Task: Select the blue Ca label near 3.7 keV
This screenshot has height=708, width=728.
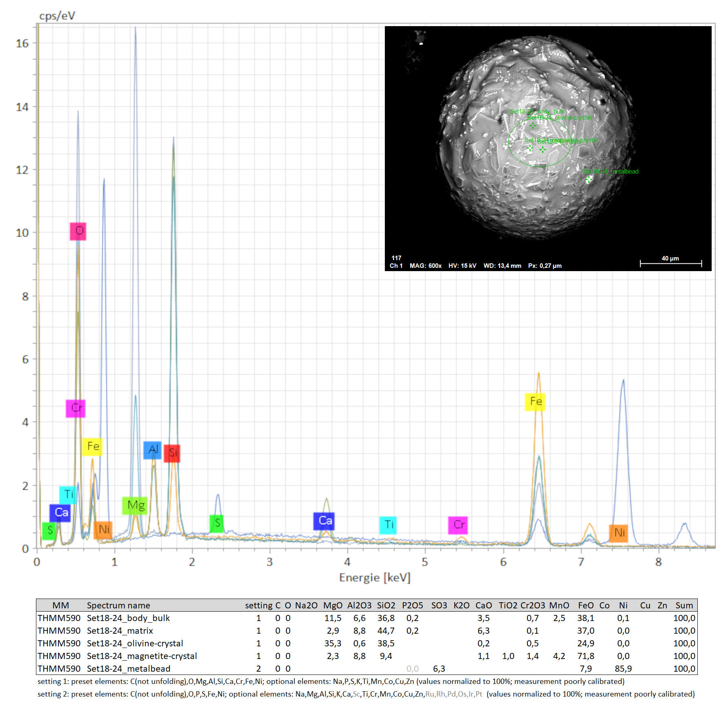Action: [x=324, y=521]
